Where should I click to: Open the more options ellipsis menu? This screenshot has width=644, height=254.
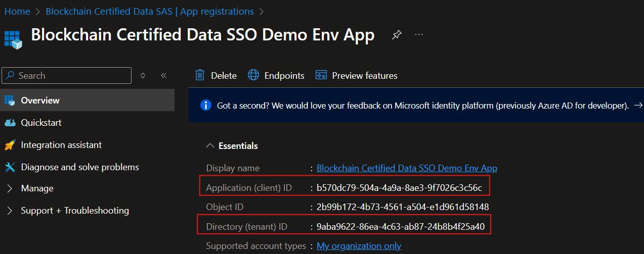419,34
